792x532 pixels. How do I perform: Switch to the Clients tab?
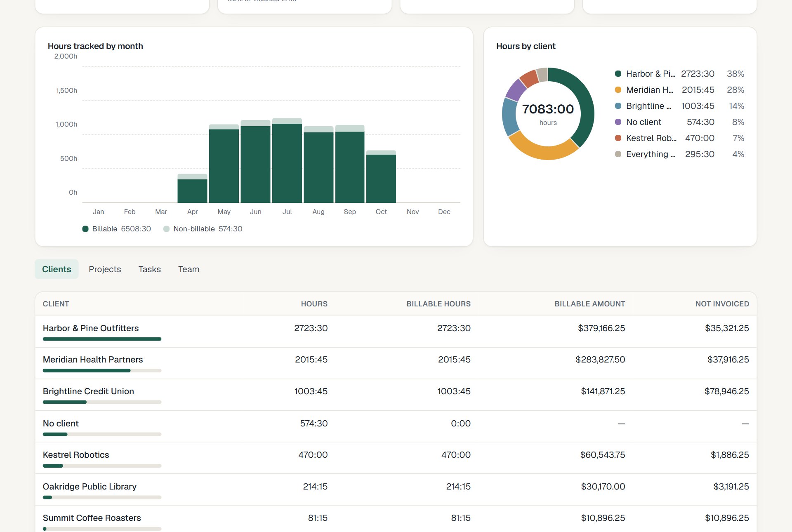(x=57, y=269)
